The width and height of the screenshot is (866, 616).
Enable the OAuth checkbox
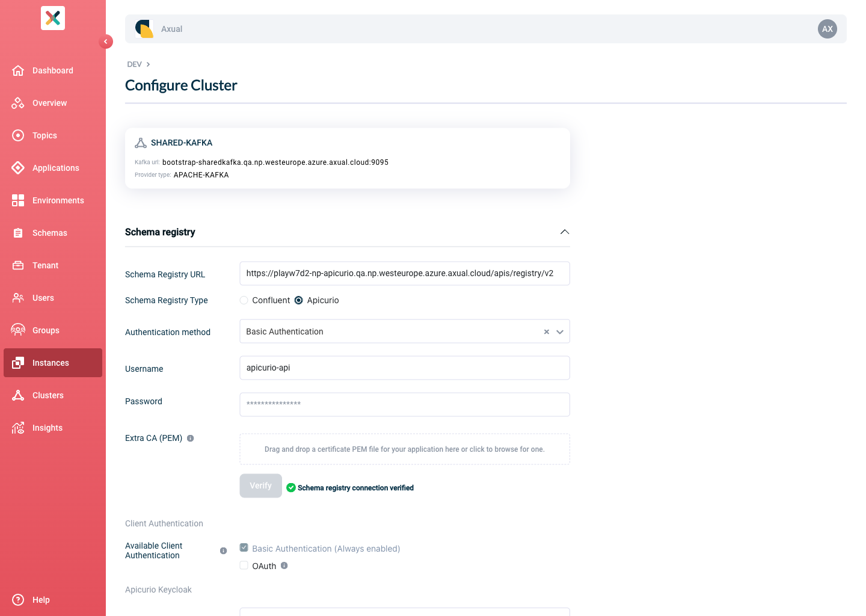244,565
